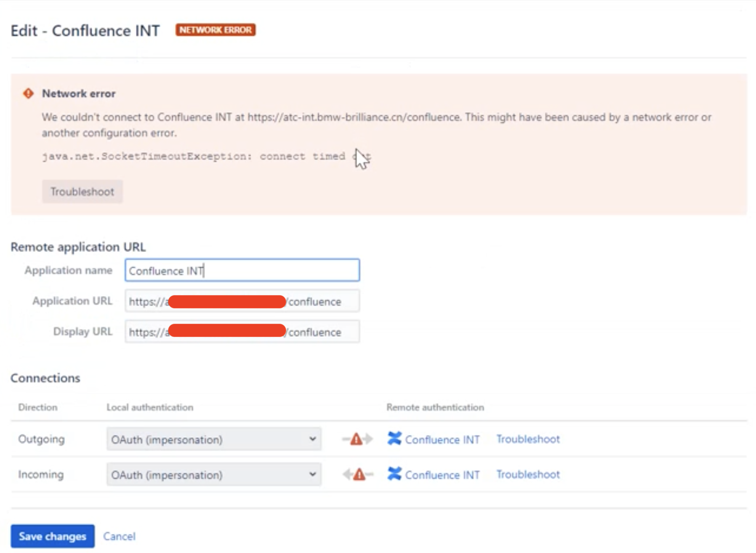Click the Confluence logo in Outgoing row

tap(394, 439)
